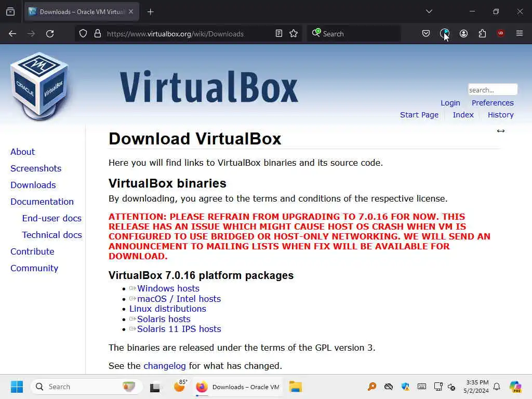This screenshot has width=532, height=399.
Task: Open the clock showing 3:35 PM
Action: pyautogui.click(x=476, y=387)
